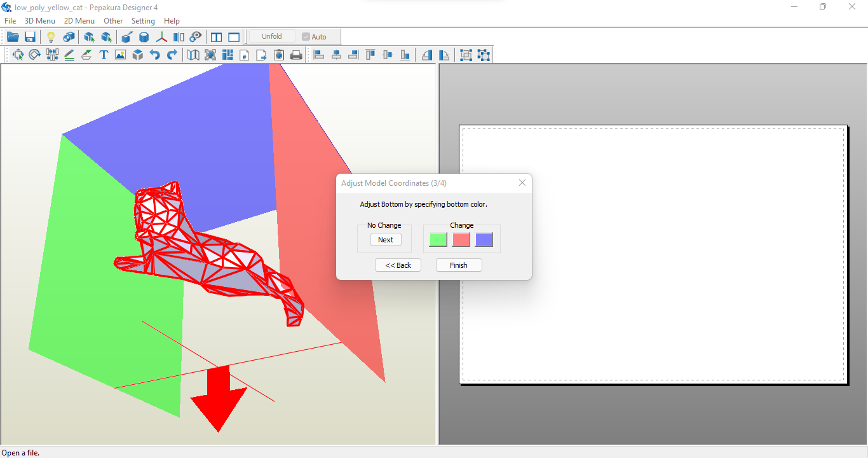Open the 2D Menu
Screen dimensions: 868x458
79,21
